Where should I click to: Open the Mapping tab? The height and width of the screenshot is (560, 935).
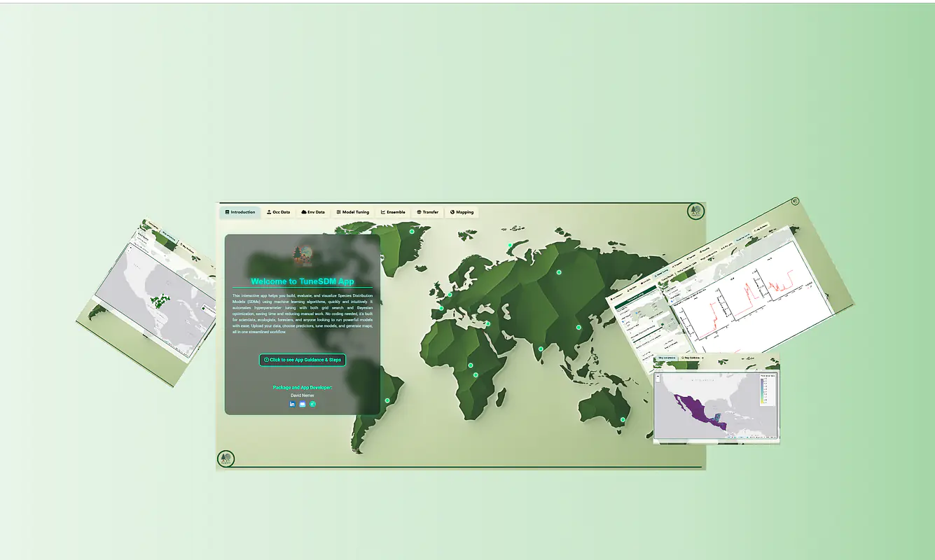462,212
